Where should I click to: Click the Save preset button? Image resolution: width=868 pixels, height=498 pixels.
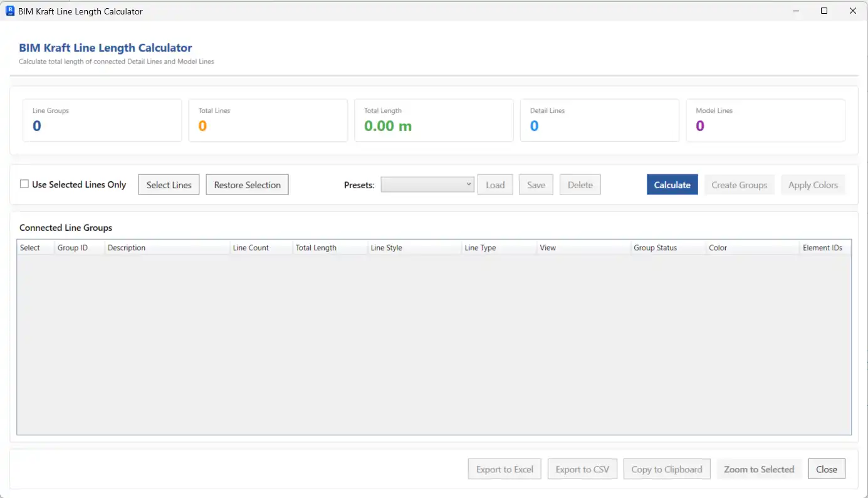536,185
